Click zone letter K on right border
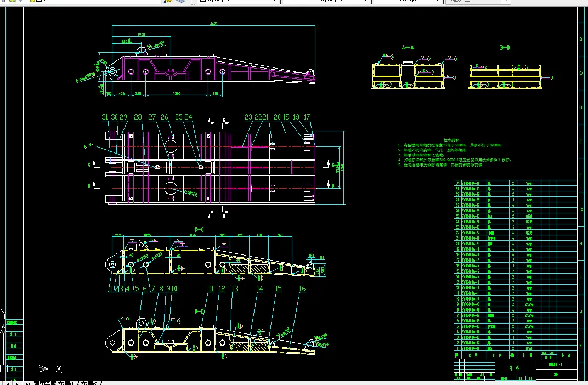 coord(581,346)
